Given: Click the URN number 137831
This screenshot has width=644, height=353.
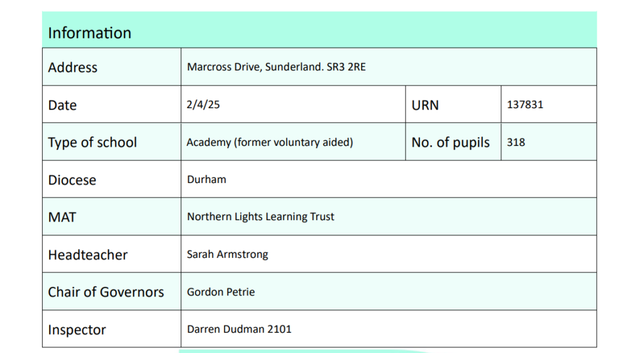Looking at the screenshot, I should [x=525, y=104].
